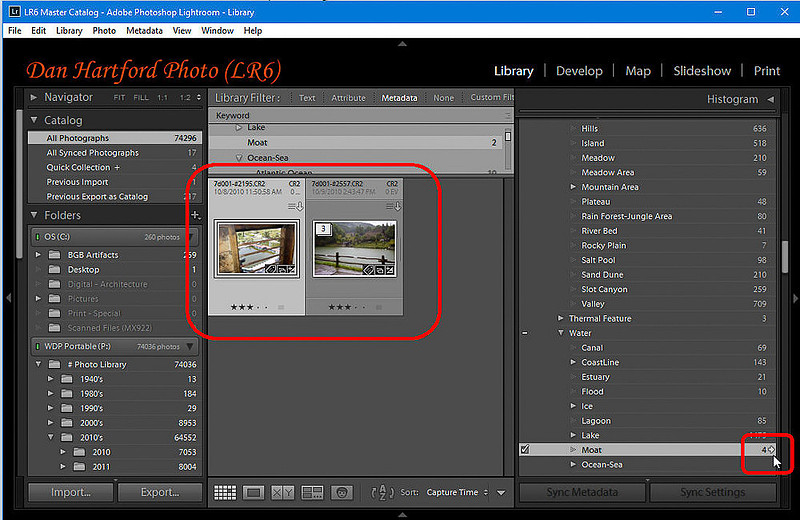The width and height of the screenshot is (800, 520).
Task: Toggle sort direction A-Z icon
Action: coord(382,492)
